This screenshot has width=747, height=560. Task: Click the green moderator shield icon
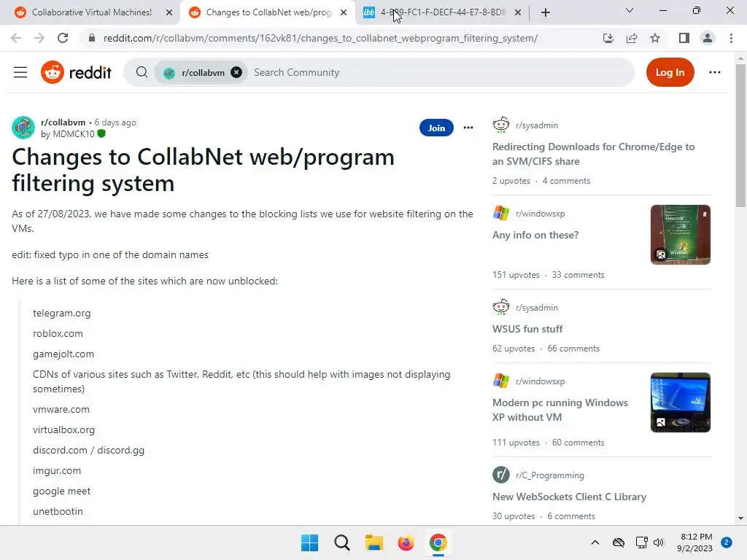(x=101, y=134)
